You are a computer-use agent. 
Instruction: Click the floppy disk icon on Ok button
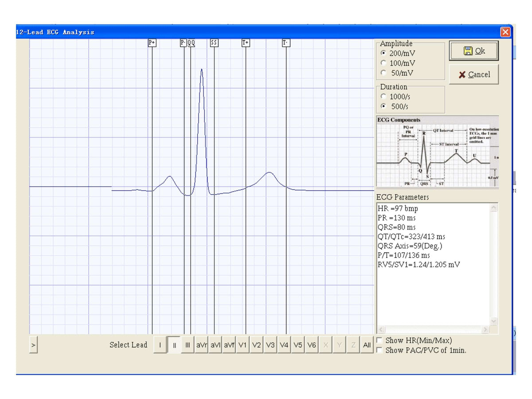(x=468, y=51)
